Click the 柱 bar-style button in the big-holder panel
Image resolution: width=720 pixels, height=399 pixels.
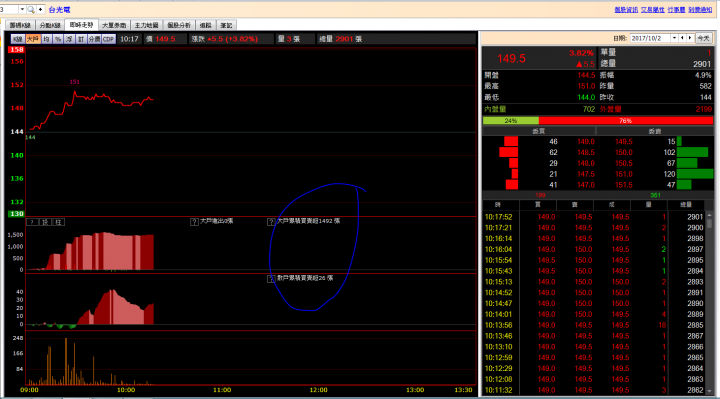59,222
